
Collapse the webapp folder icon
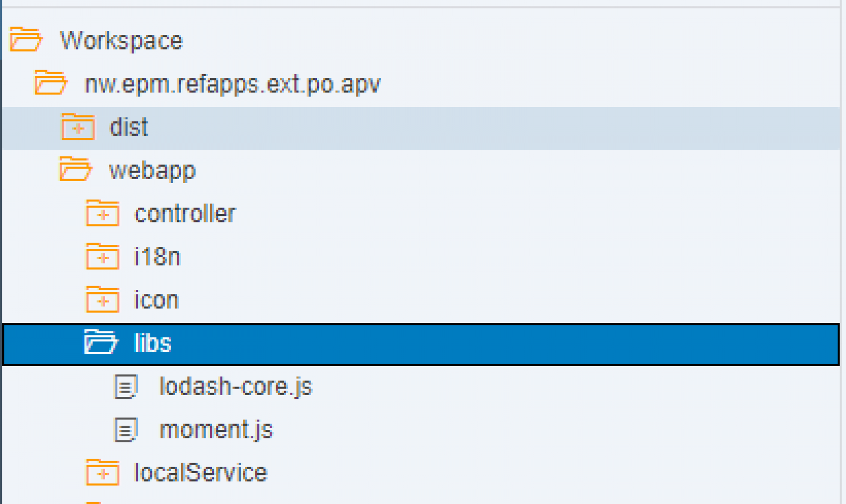tap(75, 170)
